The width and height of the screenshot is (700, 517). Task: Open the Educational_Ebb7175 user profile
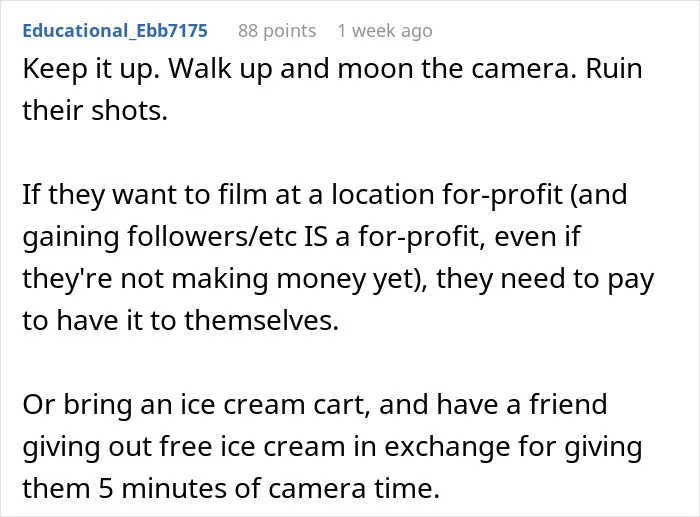tap(115, 31)
